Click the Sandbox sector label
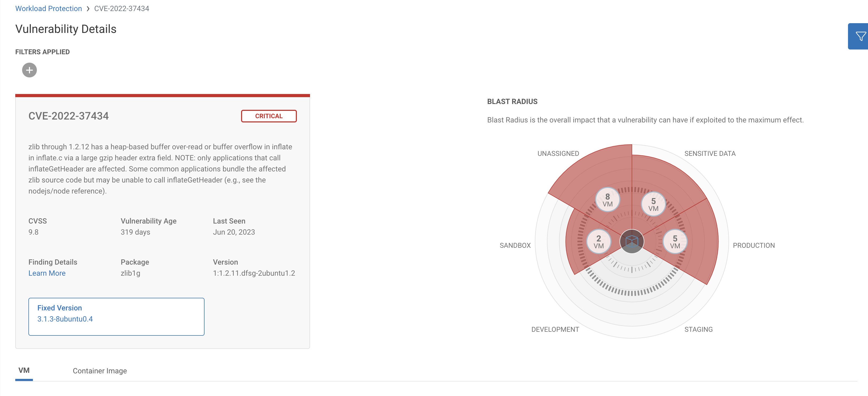868x396 pixels. click(x=515, y=245)
